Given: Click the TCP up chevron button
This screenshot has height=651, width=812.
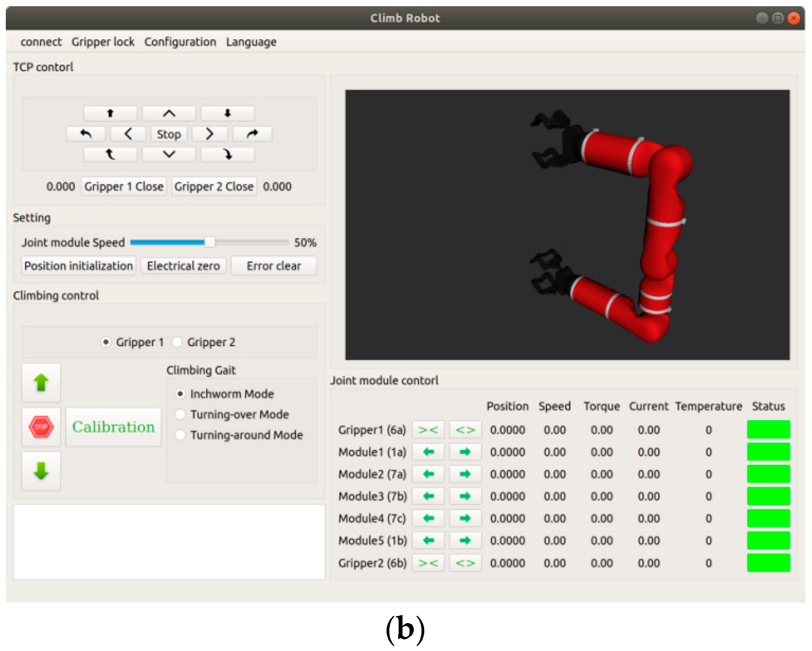Looking at the screenshot, I should (x=169, y=114).
